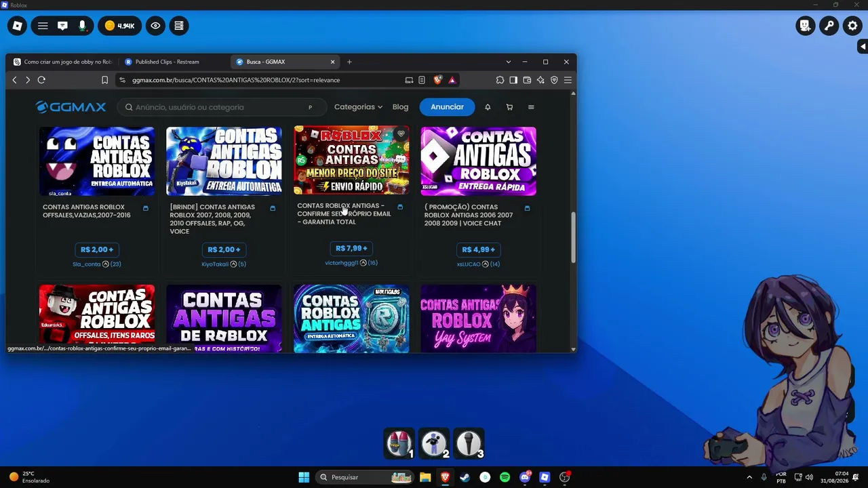The image size is (868, 488).
Task: Go forward in the browser
Action: pyautogui.click(x=28, y=80)
